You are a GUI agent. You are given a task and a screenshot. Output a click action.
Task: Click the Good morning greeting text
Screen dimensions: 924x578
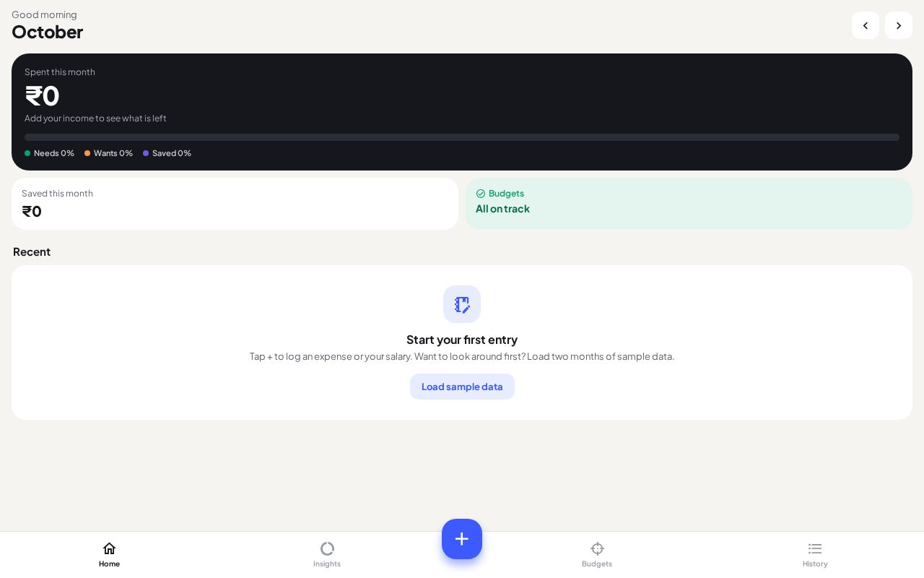click(44, 14)
